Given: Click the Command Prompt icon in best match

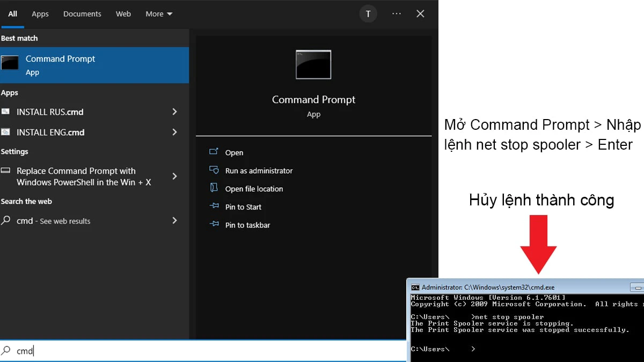Looking at the screenshot, I should [x=10, y=63].
